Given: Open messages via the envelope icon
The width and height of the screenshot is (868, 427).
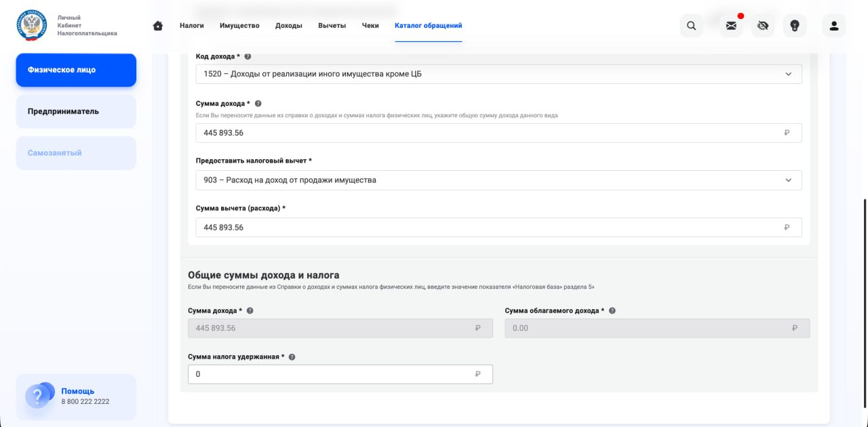Looking at the screenshot, I should coord(731,26).
